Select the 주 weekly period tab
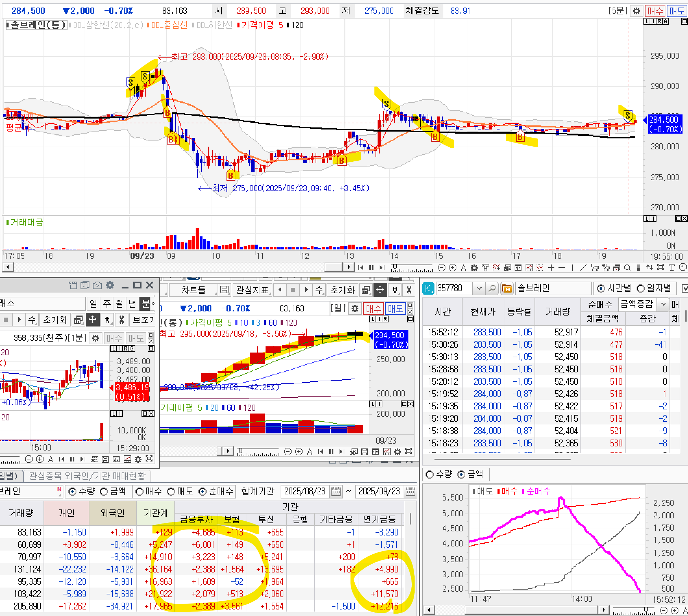This screenshot has width=688, height=616. click(107, 304)
